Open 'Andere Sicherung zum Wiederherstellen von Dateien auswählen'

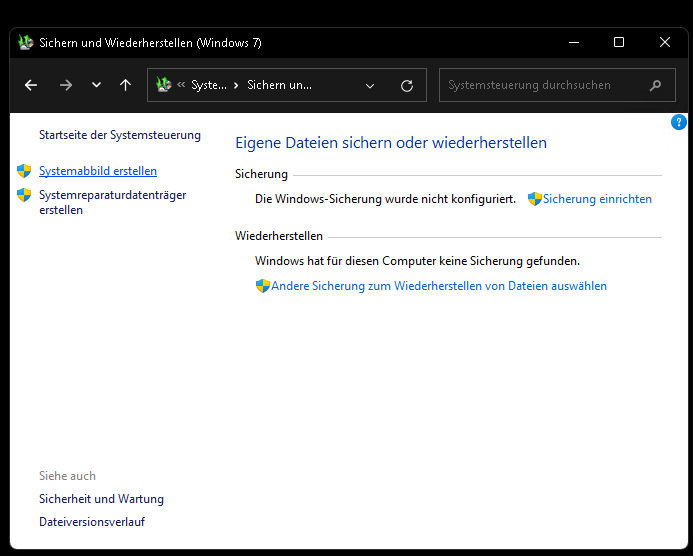point(439,286)
